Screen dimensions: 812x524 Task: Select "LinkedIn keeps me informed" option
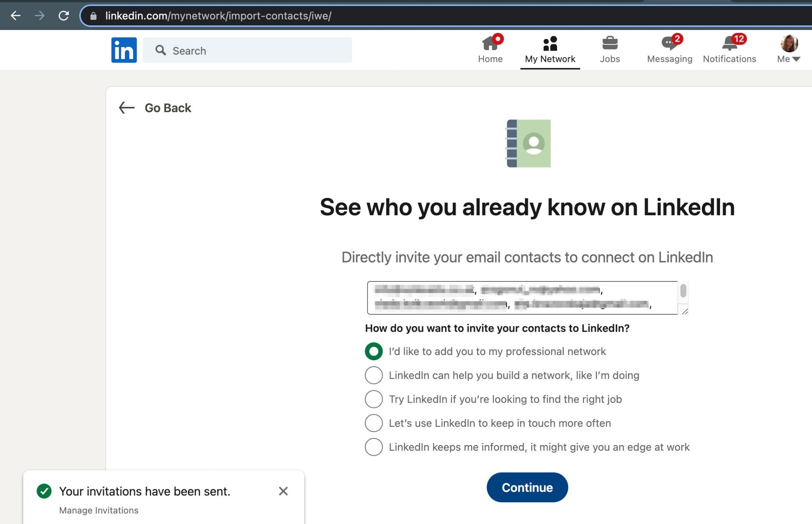tap(374, 447)
